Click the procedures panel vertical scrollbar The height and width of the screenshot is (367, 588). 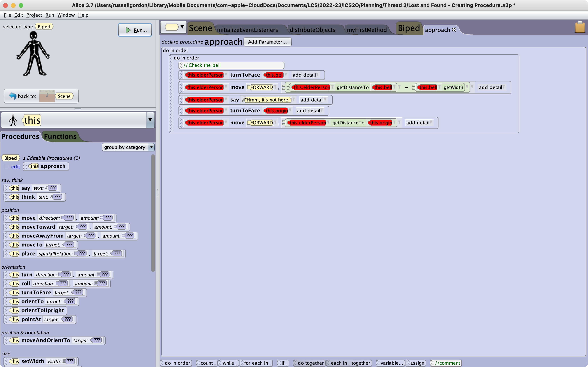153,213
